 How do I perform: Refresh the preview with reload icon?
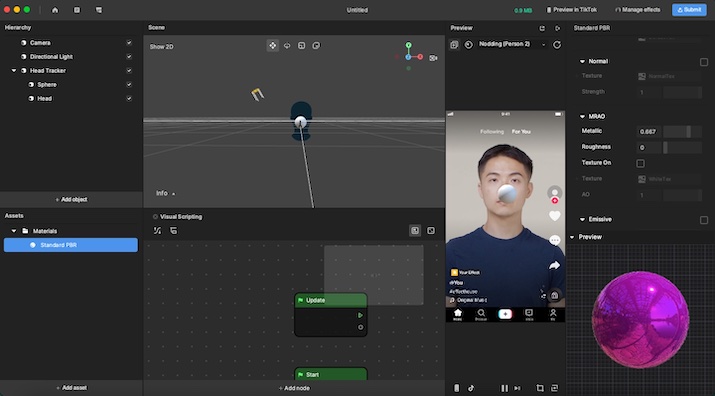click(x=557, y=45)
